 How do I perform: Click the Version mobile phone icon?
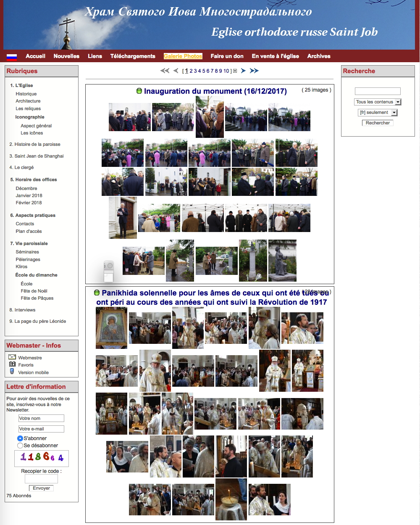12,372
